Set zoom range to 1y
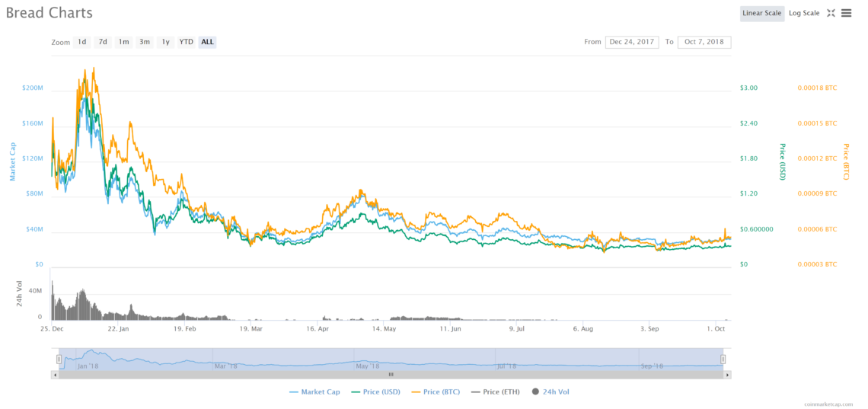Image resolution: width=868 pixels, height=409 pixels. (x=165, y=42)
